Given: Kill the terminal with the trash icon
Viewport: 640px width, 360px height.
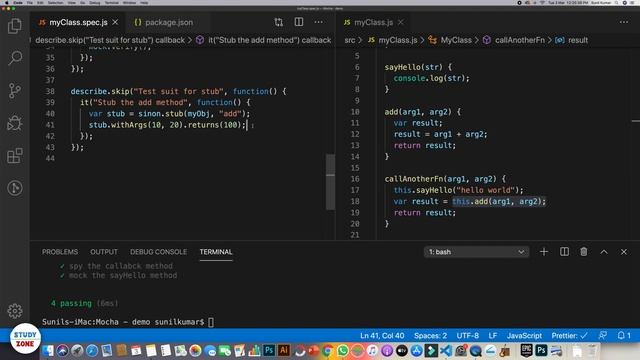Looking at the screenshot, I should [584, 252].
